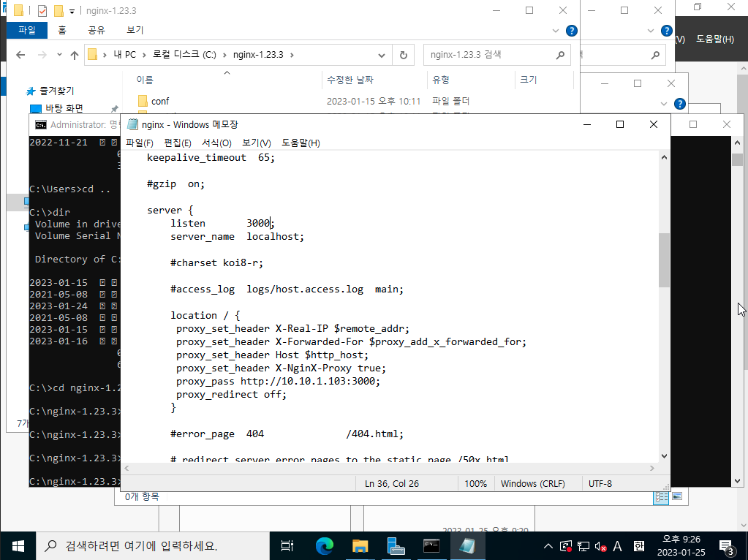Open recent locations dropdown in Explorer
Screen dimensions: 748x560
pyautogui.click(x=59, y=55)
